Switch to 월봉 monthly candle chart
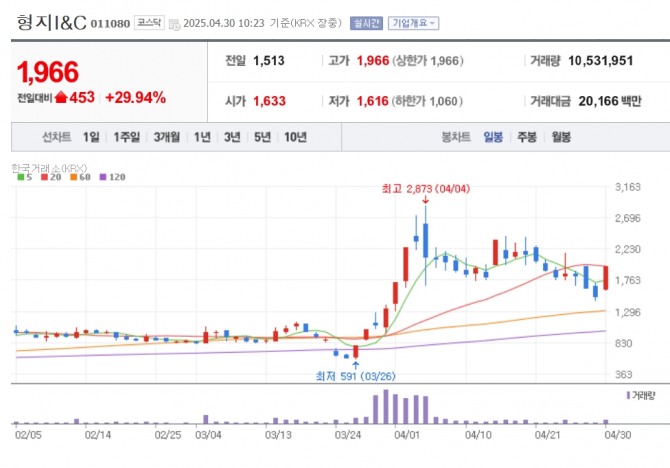The height and width of the screenshot is (468, 670). coord(561,137)
